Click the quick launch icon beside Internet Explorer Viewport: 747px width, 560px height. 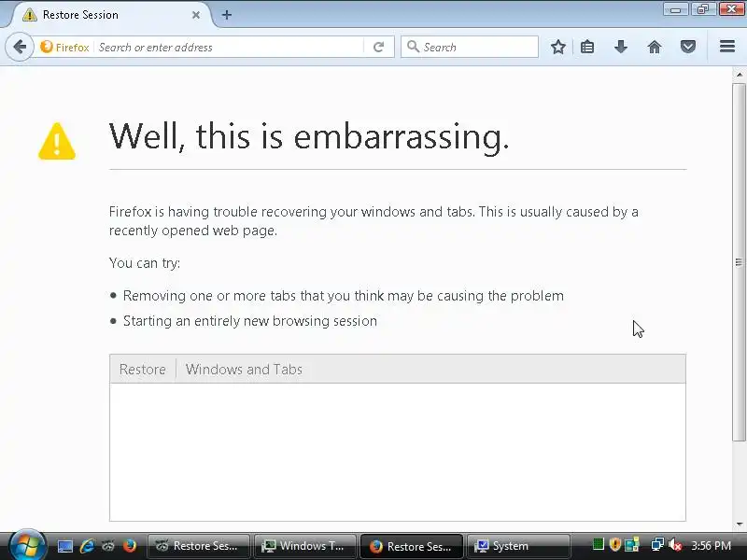[108, 546]
